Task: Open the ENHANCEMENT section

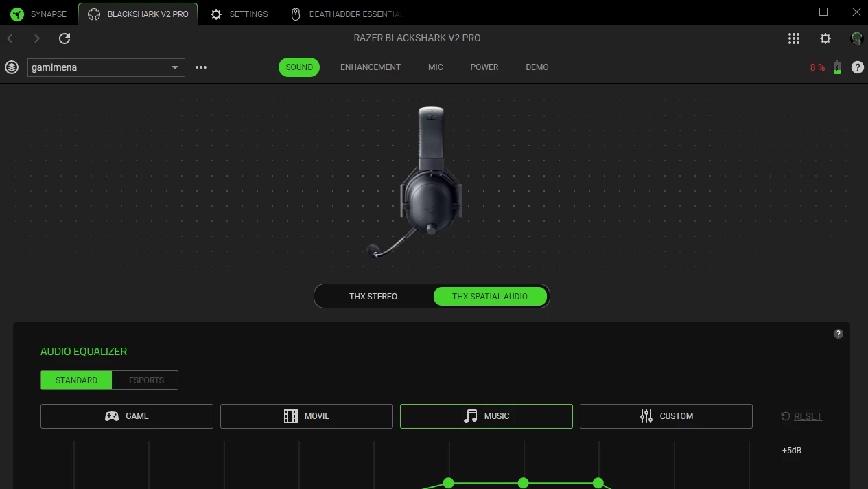Action: [371, 67]
